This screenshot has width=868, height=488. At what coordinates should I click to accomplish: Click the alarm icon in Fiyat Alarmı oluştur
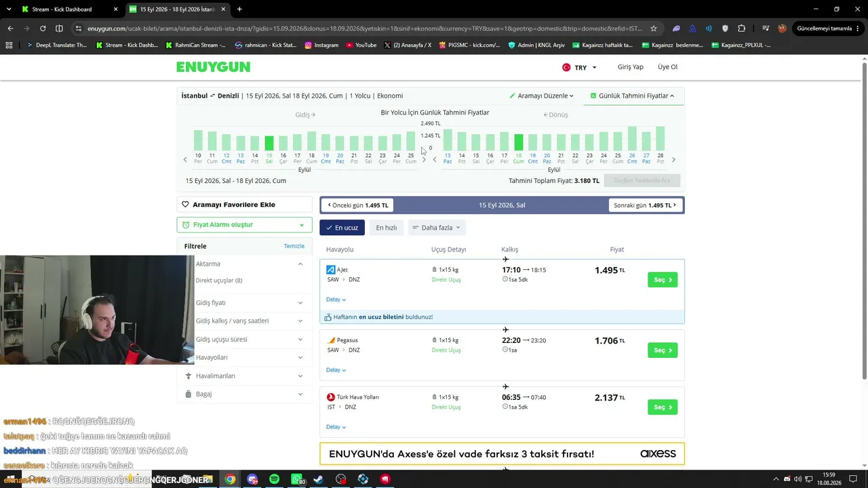[186, 225]
